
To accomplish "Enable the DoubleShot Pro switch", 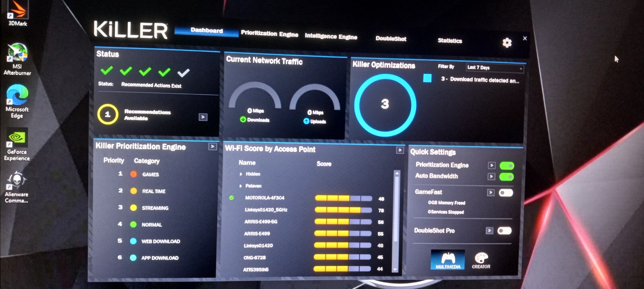I will point(504,231).
